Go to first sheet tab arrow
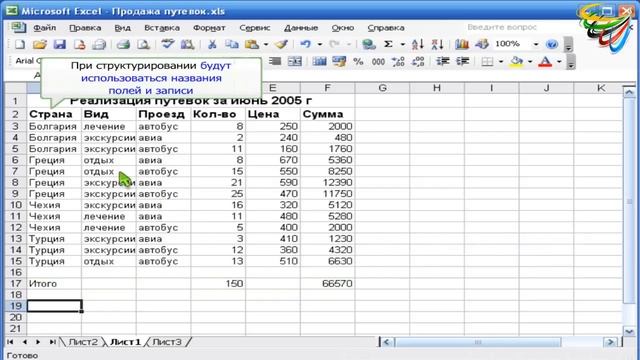Viewport: 640px width, 360px height. (11, 342)
